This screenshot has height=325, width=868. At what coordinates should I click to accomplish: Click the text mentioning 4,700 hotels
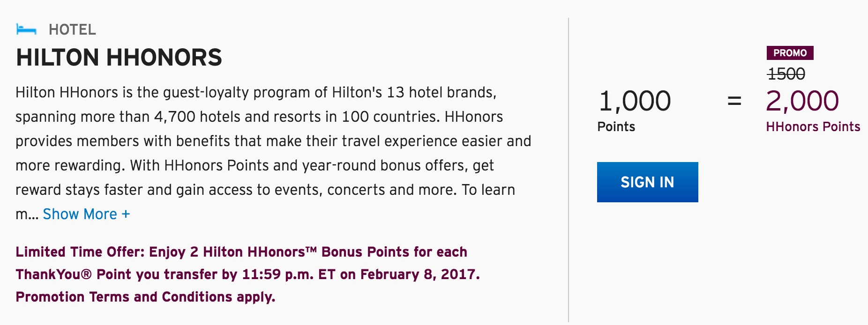click(x=174, y=117)
